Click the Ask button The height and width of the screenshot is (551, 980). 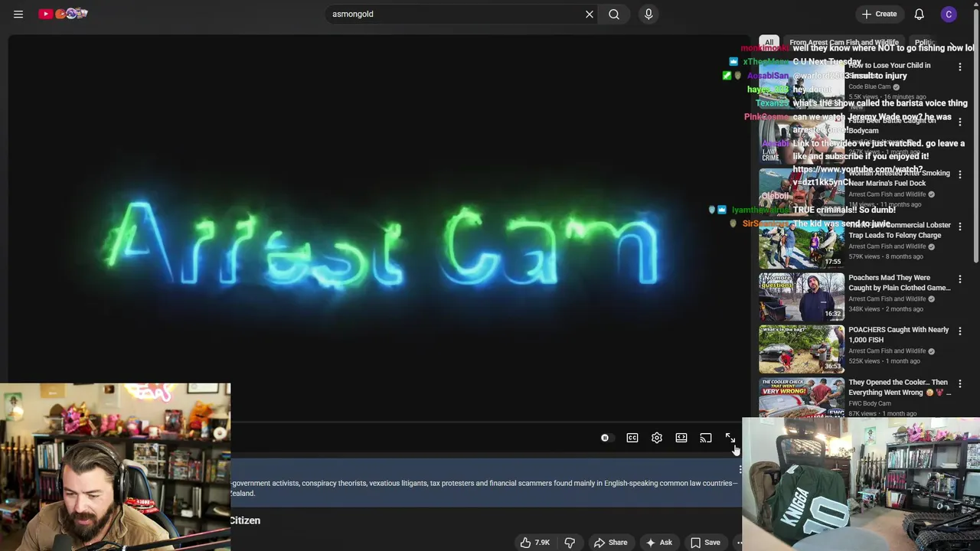[x=659, y=543]
